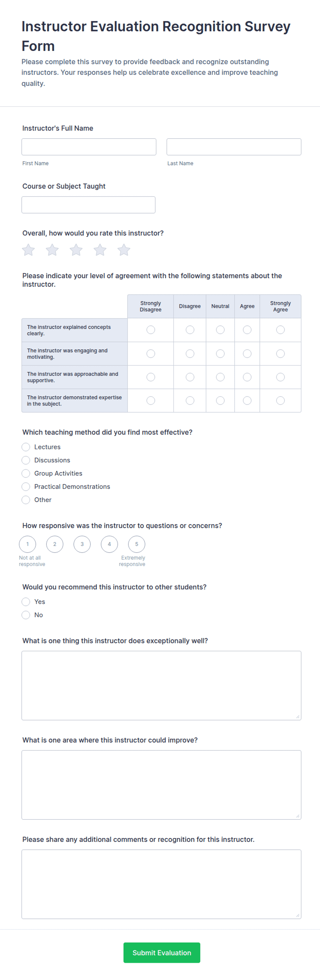Set responsiveness scale to 5
The width and height of the screenshot is (320, 980).
[137, 544]
